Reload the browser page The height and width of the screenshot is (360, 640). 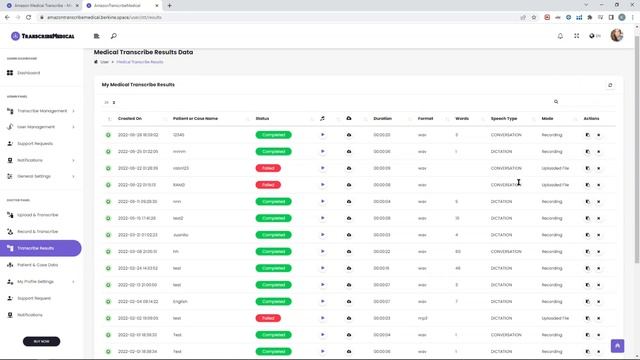[28, 17]
